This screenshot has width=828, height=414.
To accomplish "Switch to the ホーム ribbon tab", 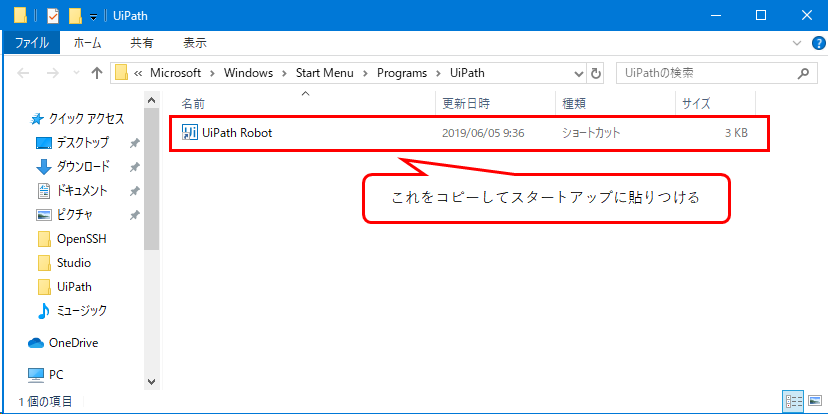I will [x=88, y=43].
